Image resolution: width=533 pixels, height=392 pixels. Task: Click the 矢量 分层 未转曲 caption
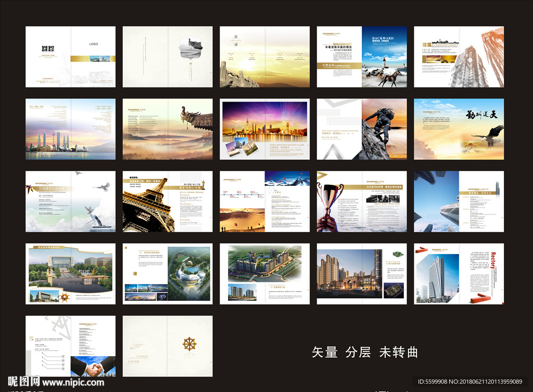tap(365, 352)
